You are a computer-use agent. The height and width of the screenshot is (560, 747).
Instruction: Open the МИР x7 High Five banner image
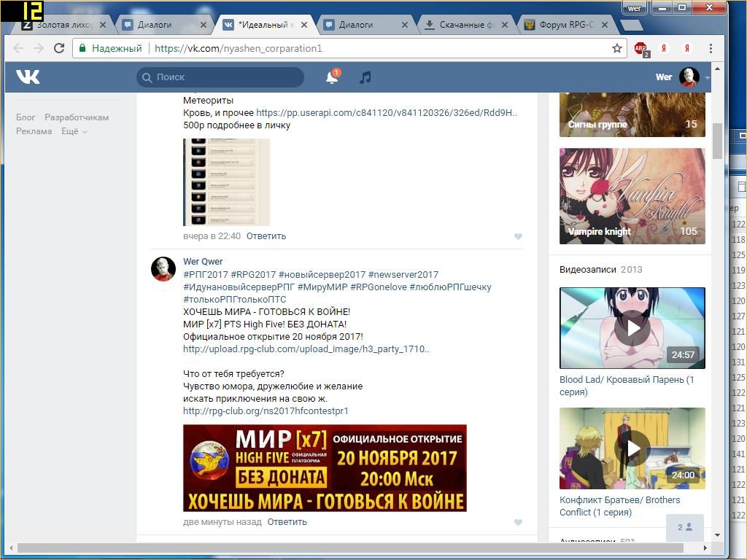click(x=325, y=468)
